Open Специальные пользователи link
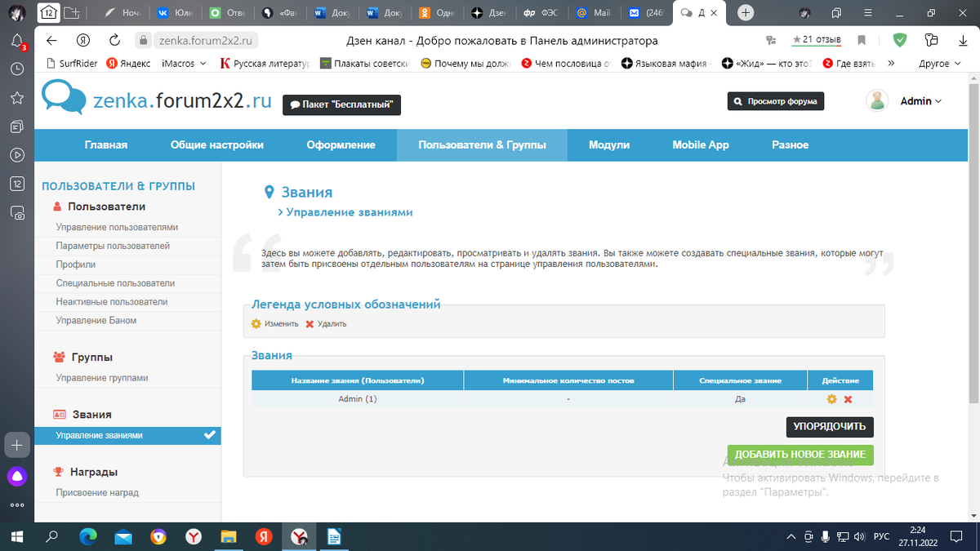 (115, 283)
